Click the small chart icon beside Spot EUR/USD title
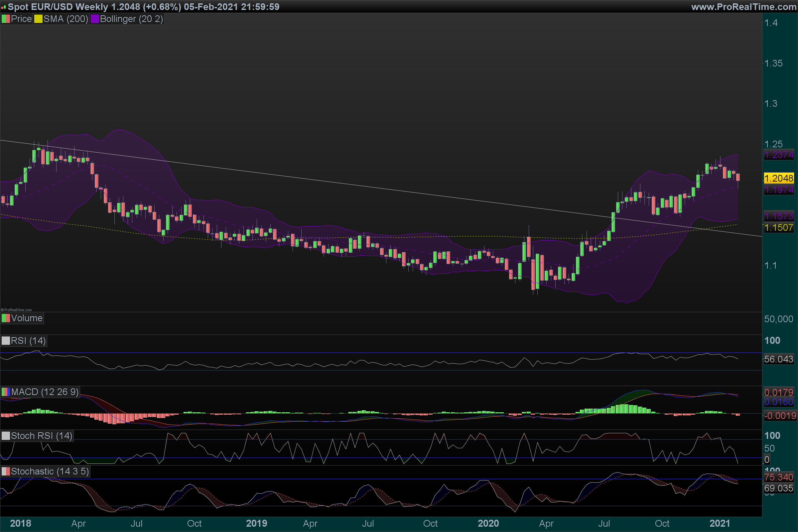The height and width of the screenshot is (532, 798). pos(3,7)
